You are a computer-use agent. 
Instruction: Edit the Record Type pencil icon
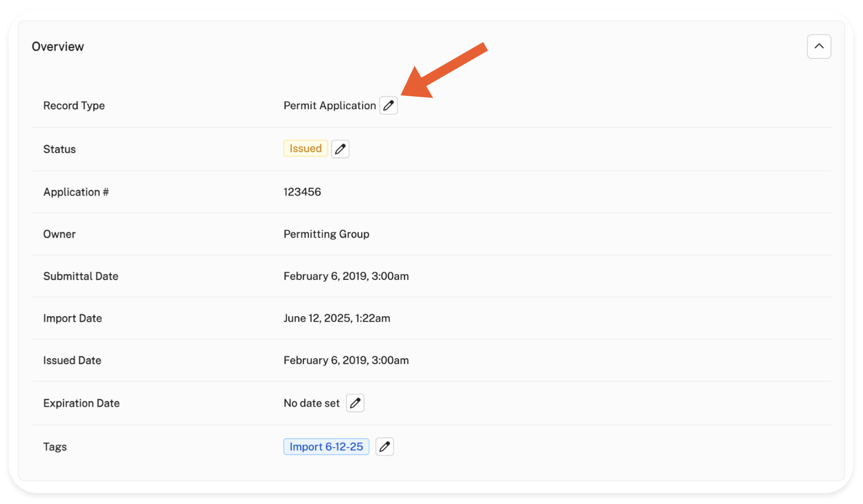coord(389,106)
